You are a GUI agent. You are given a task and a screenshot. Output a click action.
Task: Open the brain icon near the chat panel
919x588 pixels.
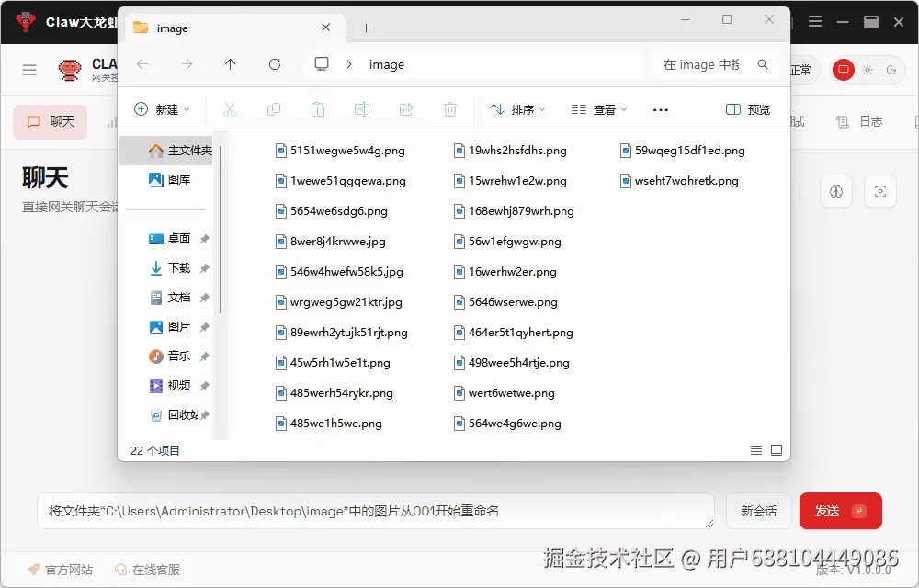tap(835, 191)
